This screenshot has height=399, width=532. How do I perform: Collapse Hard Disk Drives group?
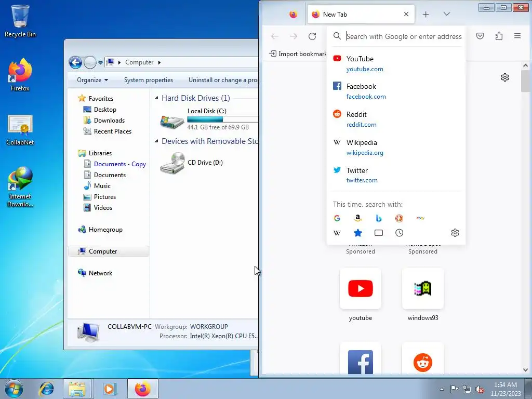pyautogui.click(x=156, y=98)
